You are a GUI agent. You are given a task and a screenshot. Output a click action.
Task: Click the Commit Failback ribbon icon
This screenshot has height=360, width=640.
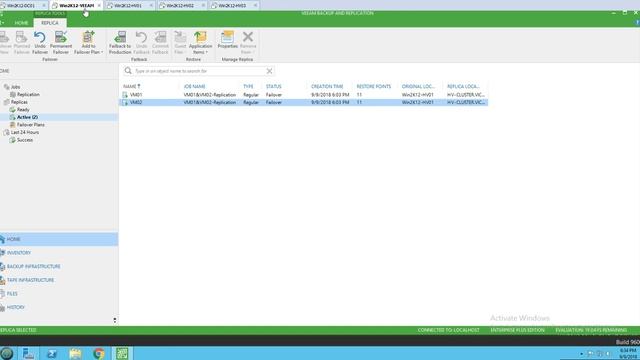160,42
